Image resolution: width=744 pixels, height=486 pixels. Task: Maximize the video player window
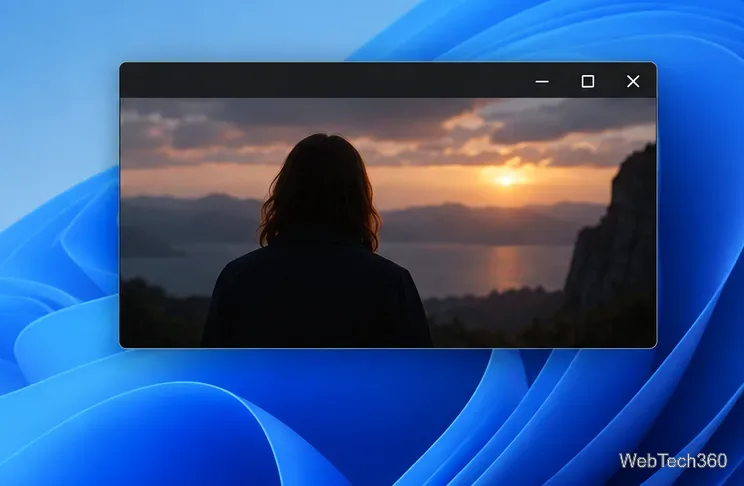tap(588, 82)
